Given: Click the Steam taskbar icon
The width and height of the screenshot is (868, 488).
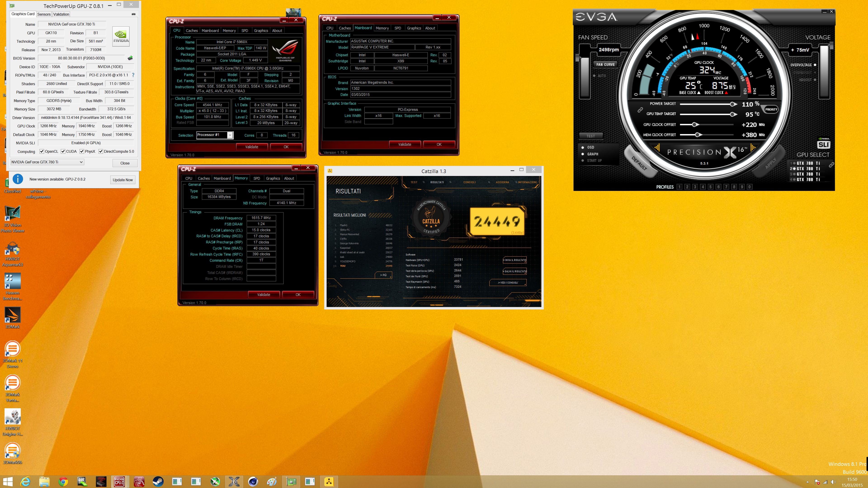Looking at the screenshot, I should (x=158, y=481).
